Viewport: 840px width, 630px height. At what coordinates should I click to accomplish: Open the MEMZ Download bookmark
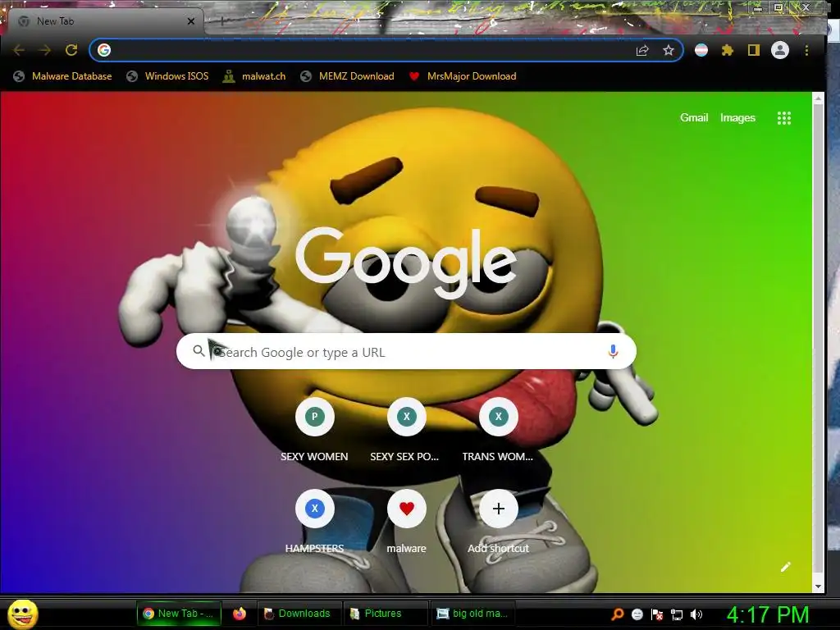click(x=347, y=76)
